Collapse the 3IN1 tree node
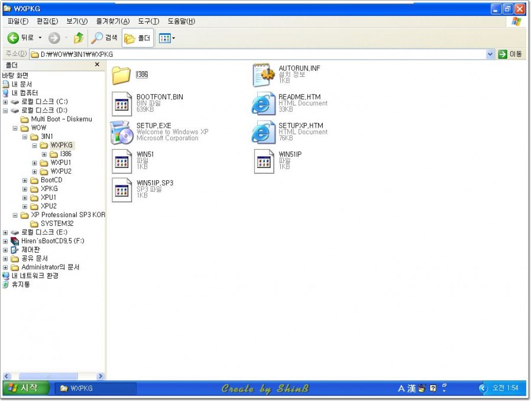 25,137
